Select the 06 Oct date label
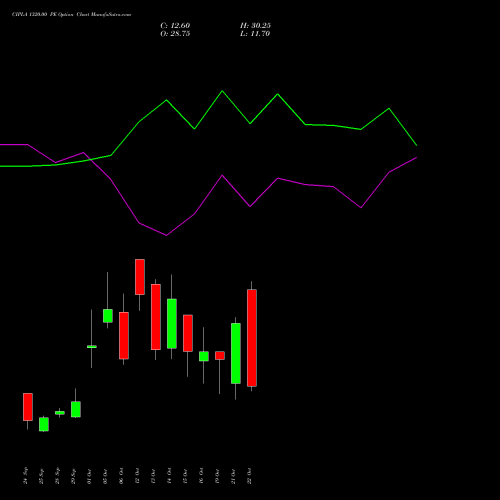Screen dimensions: 500x500 click(x=122, y=476)
